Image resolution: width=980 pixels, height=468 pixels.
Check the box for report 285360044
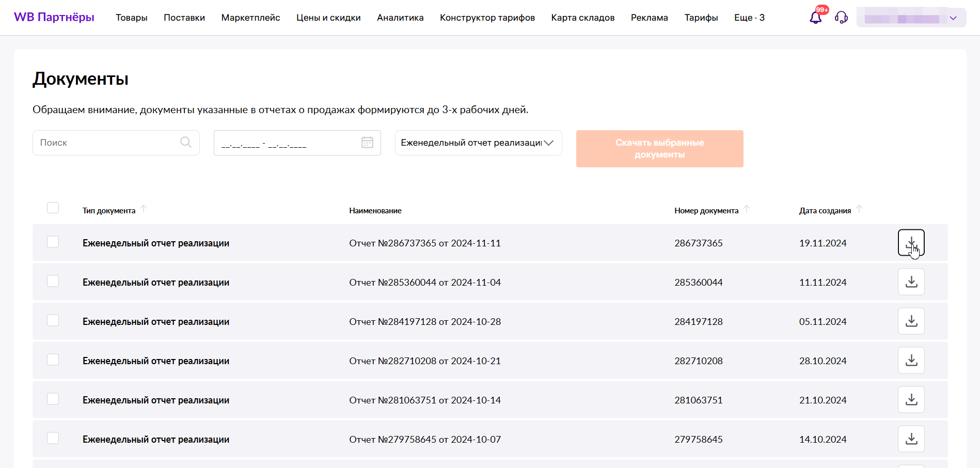click(x=53, y=281)
